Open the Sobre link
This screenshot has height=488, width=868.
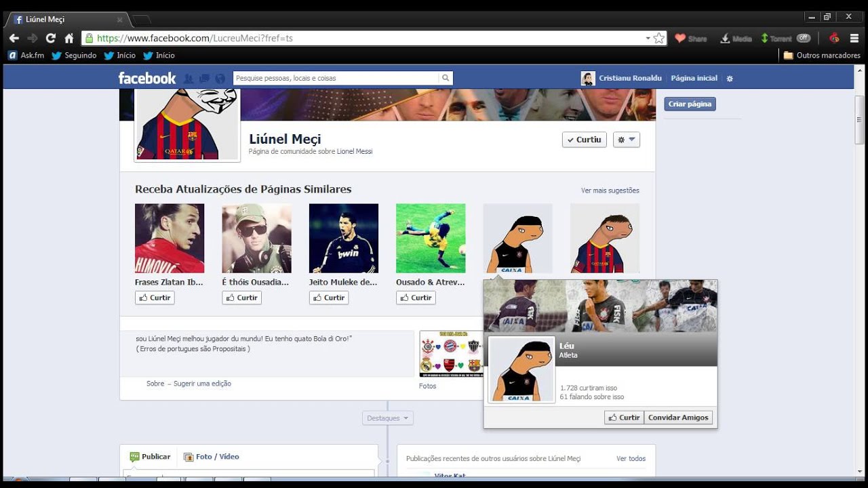point(155,384)
